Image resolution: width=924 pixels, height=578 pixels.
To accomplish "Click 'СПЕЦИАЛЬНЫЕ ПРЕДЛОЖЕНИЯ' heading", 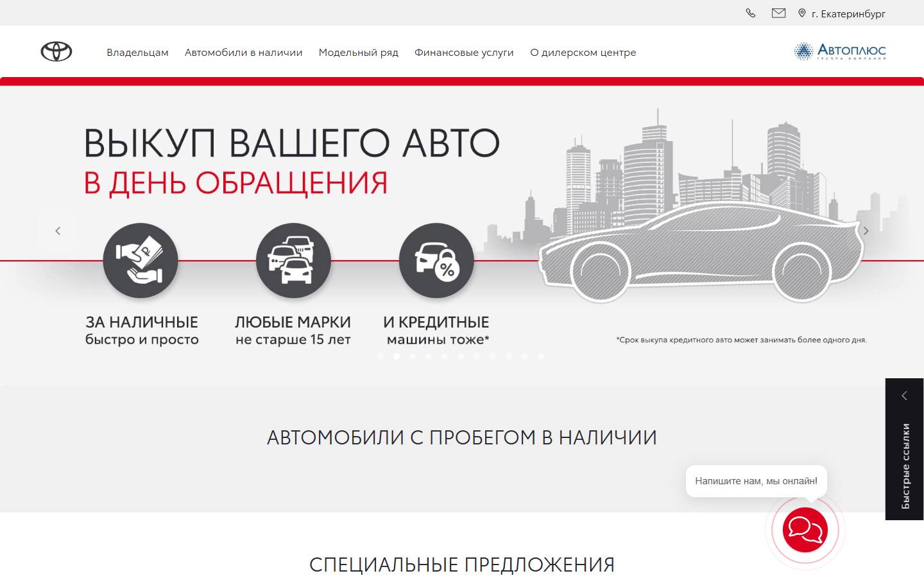I will point(462,565).
